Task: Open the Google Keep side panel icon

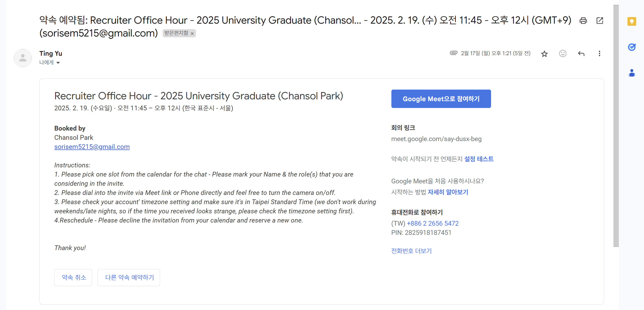Action: [632, 21]
